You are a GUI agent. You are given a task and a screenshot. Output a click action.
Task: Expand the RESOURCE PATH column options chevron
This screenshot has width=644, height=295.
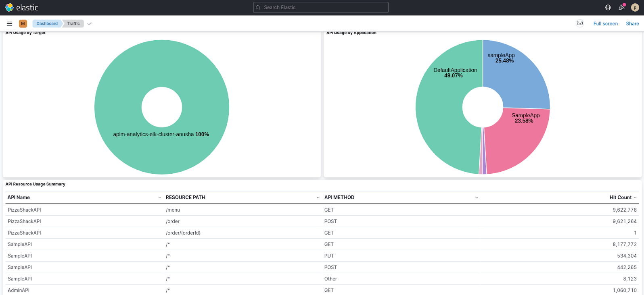318,197
